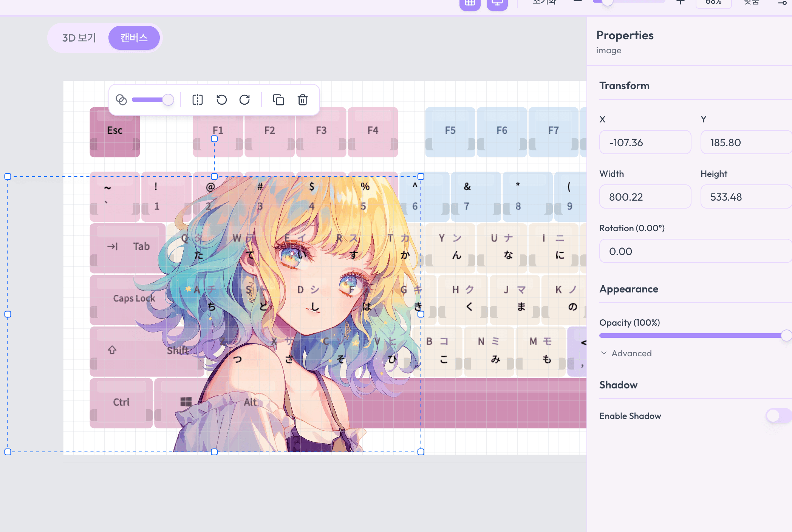Select the & 7 keycap
The image size is (792, 532).
476,196
